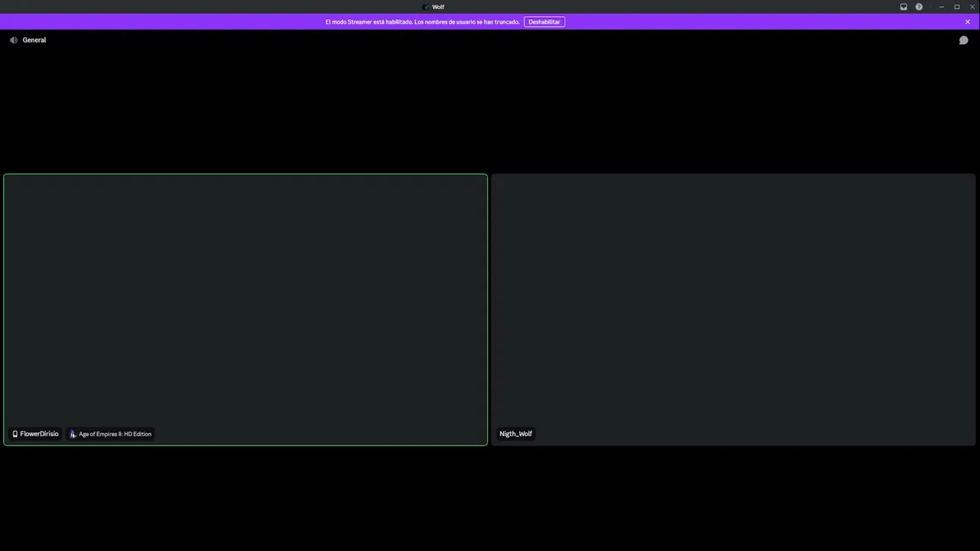The width and height of the screenshot is (980, 551).
Task: Click the FlowerDirisio name label
Action: point(39,434)
